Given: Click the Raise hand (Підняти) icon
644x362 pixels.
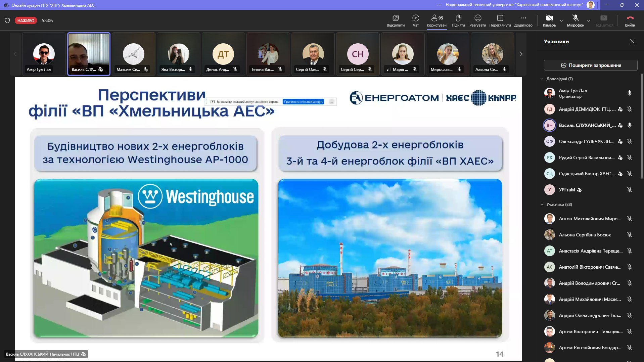Looking at the screenshot, I should tap(458, 20).
